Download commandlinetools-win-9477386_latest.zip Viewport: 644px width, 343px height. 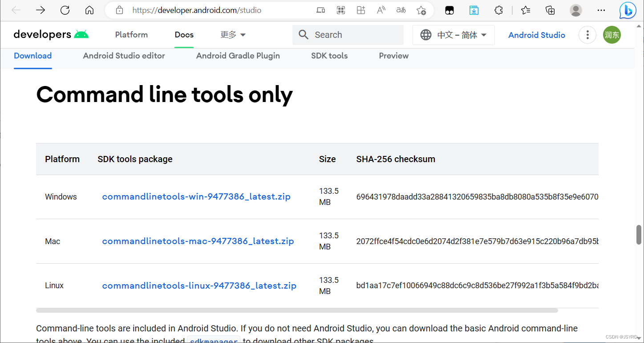(x=196, y=196)
